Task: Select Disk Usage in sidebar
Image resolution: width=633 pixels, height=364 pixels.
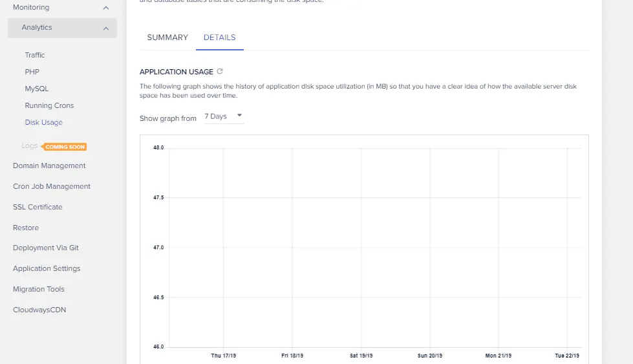Action: click(43, 122)
